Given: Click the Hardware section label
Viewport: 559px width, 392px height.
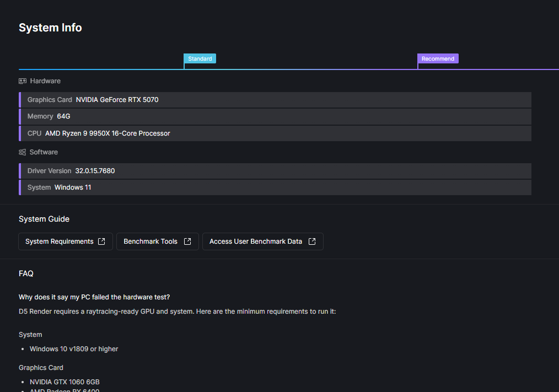Looking at the screenshot, I should tap(45, 81).
